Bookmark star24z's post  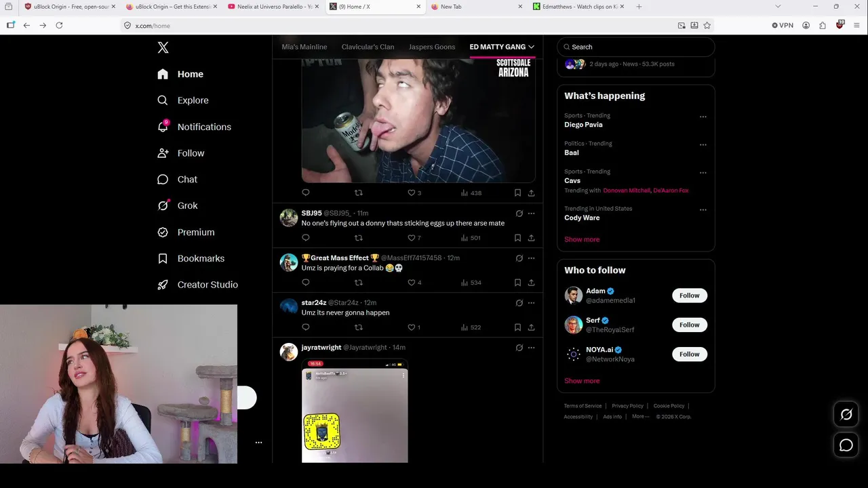(517, 327)
